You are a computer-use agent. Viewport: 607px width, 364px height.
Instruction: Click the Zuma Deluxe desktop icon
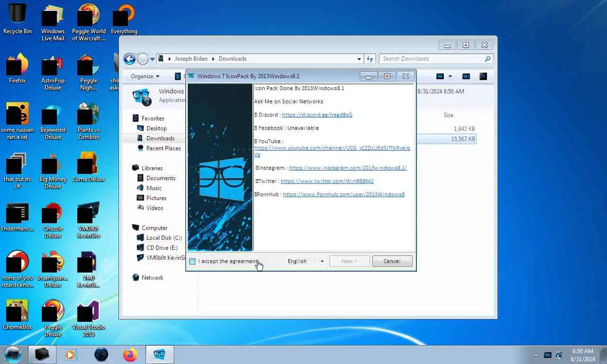(x=89, y=167)
